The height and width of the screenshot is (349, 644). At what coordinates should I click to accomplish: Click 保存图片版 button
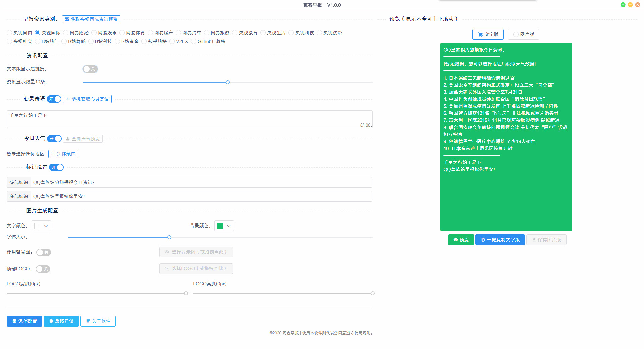(x=546, y=240)
